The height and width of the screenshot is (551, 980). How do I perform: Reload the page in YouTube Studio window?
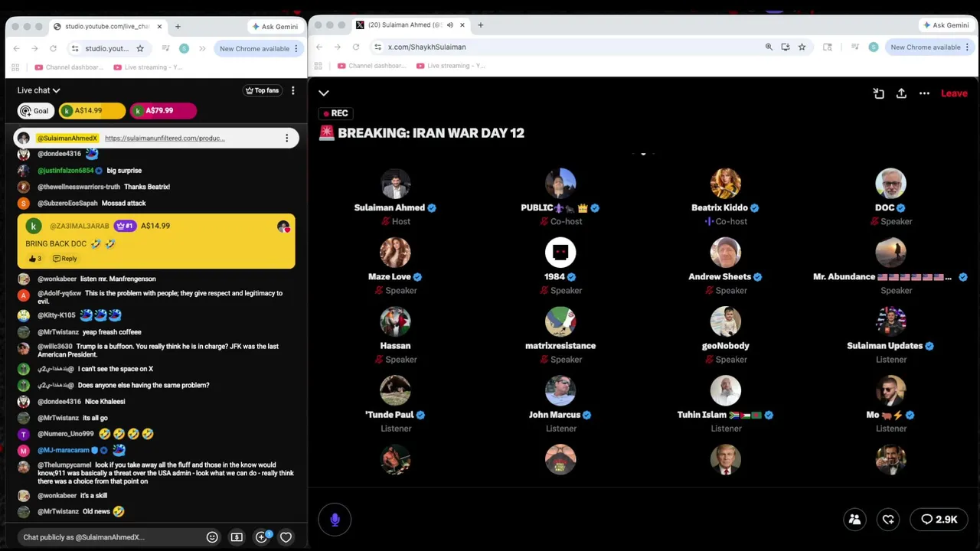coord(53,48)
